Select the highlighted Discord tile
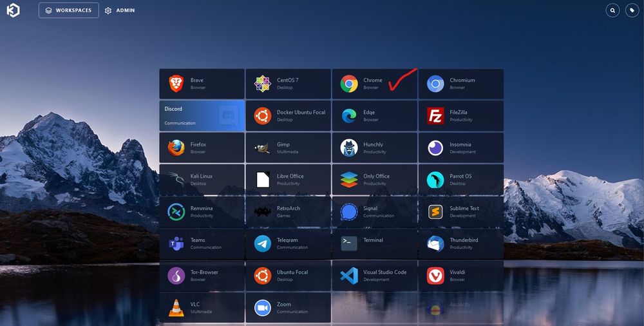The width and height of the screenshot is (644, 326). pos(202,116)
